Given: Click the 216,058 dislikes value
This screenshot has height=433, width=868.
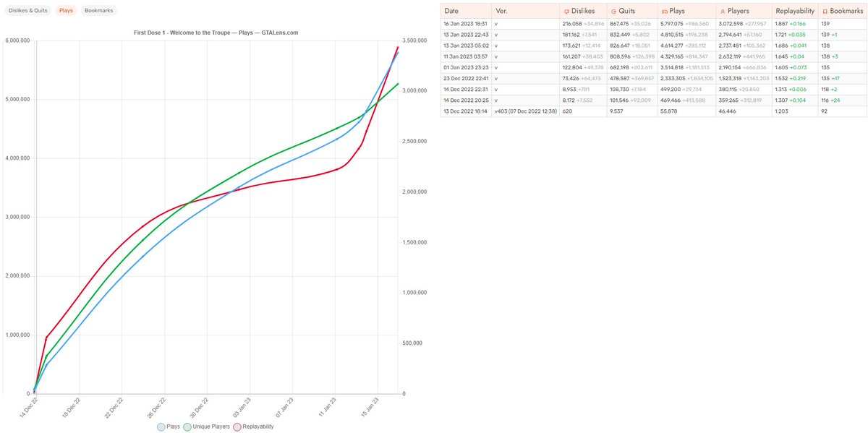Looking at the screenshot, I should pyautogui.click(x=571, y=24).
